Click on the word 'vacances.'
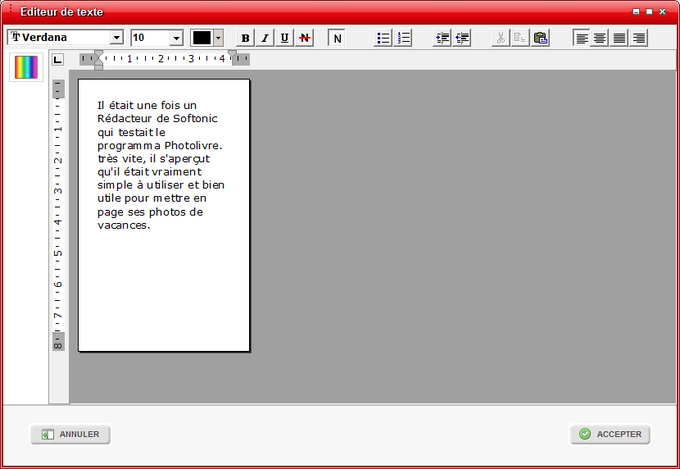The image size is (680, 469). [124, 225]
